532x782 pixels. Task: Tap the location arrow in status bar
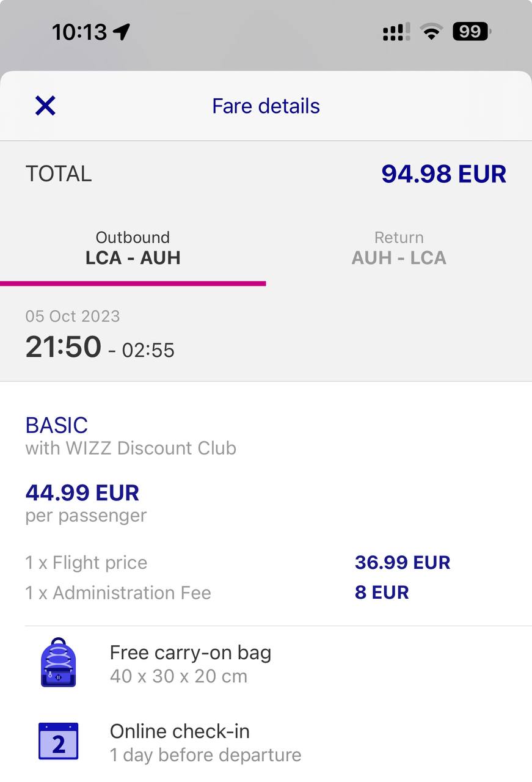point(122,32)
